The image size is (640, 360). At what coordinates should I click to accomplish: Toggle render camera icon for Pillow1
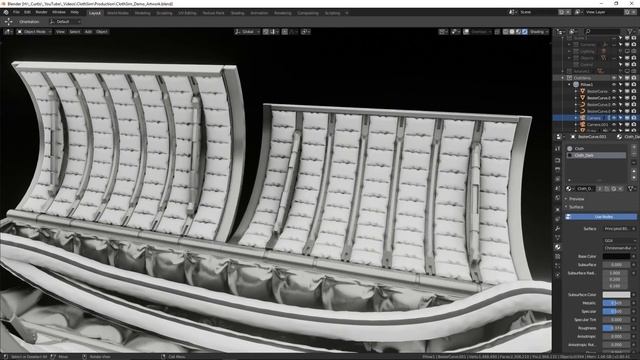click(x=633, y=84)
